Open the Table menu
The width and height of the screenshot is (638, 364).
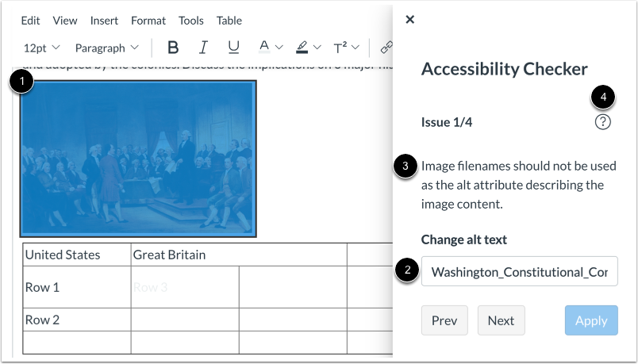(229, 21)
